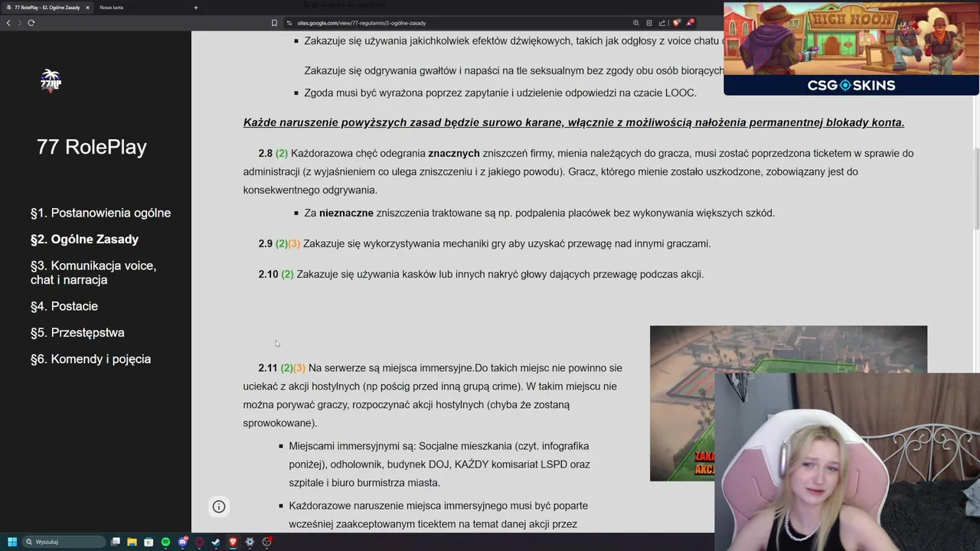
Task: Open the Windows Start menu
Action: (11, 542)
